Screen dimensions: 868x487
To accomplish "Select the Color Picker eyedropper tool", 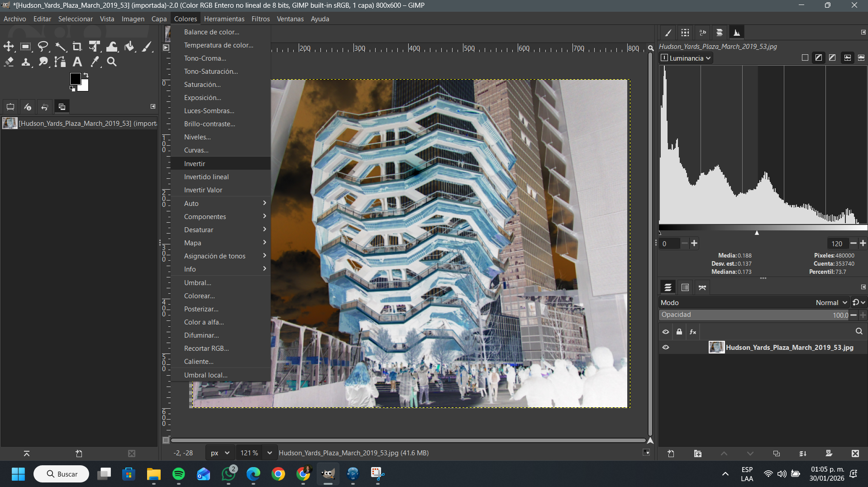I will click(x=95, y=62).
